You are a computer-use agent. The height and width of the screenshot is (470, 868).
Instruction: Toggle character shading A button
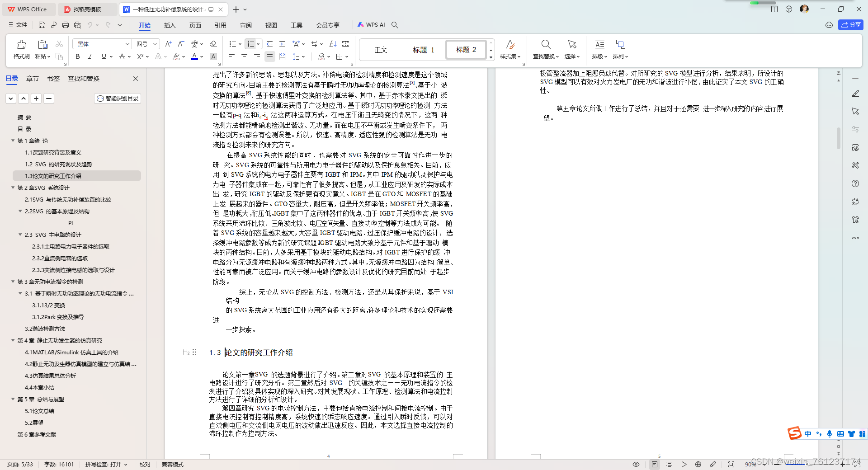click(213, 56)
